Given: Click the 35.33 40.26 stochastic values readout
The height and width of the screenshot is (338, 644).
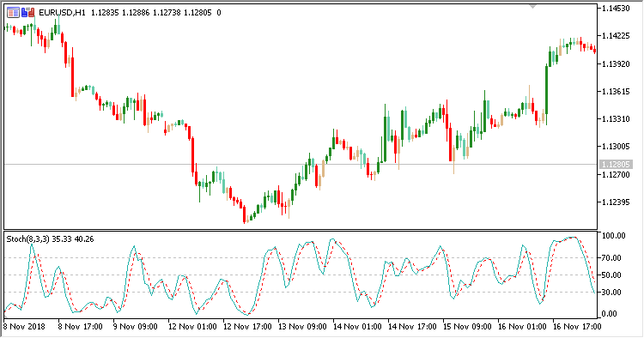Looking at the screenshot, I should click(73, 239).
